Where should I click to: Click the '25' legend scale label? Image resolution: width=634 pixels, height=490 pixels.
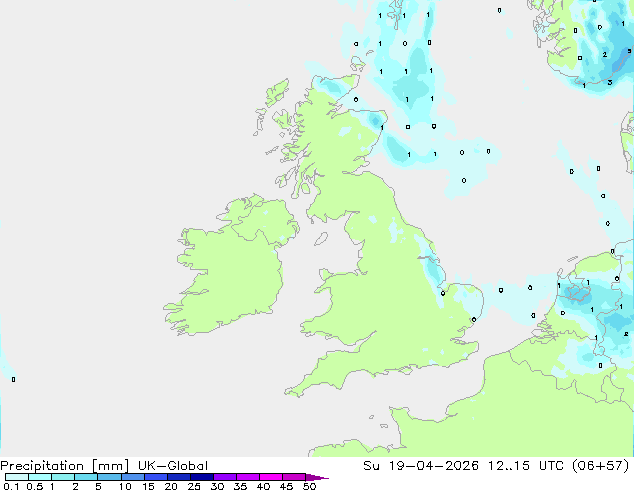tap(194, 486)
